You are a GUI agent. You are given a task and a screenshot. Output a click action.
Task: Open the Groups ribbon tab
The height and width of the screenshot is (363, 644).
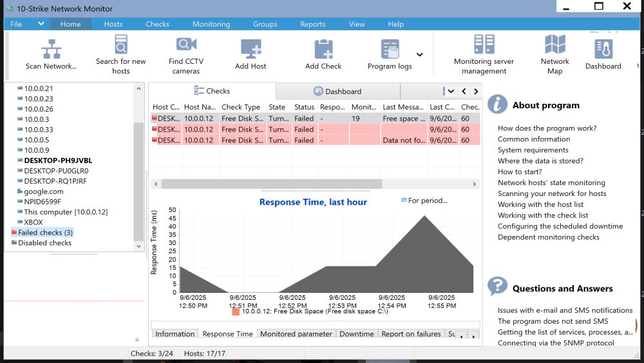tap(265, 24)
